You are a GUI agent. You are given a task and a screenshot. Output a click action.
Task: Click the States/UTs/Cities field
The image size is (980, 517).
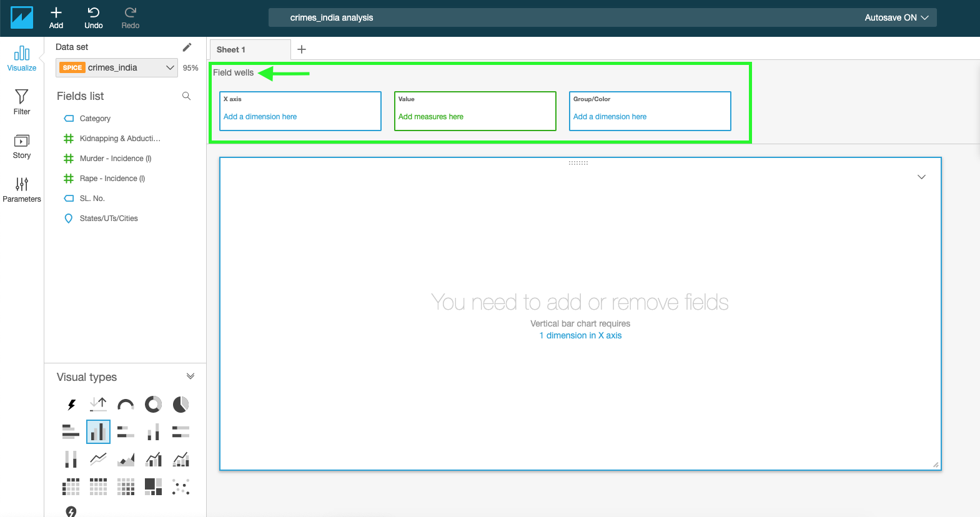tap(109, 219)
